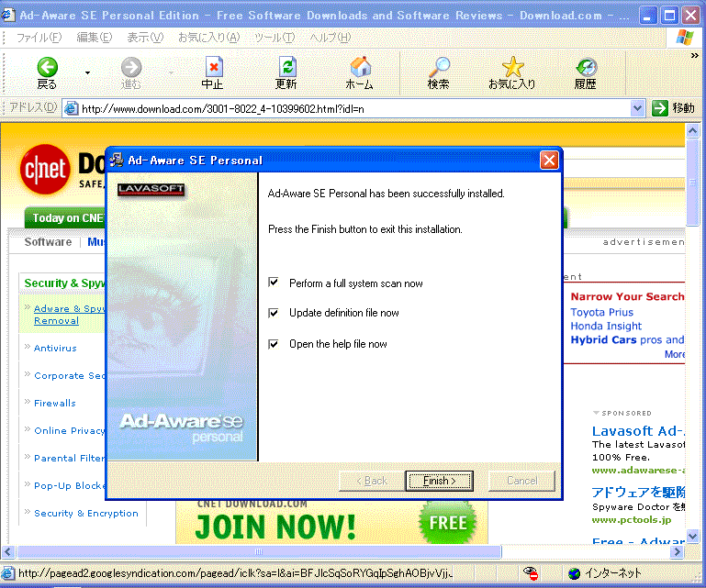The height and width of the screenshot is (588, 706).
Task: Open the History (履歴) toolbar icon
Action: [x=587, y=68]
